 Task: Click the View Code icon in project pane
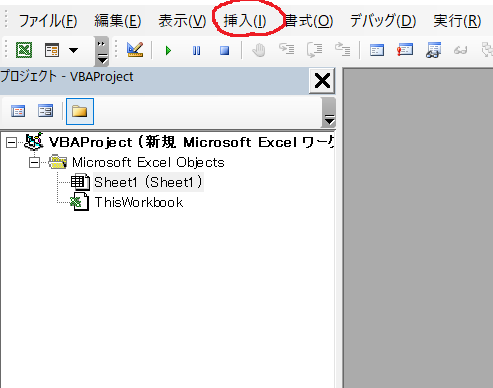click(x=18, y=111)
